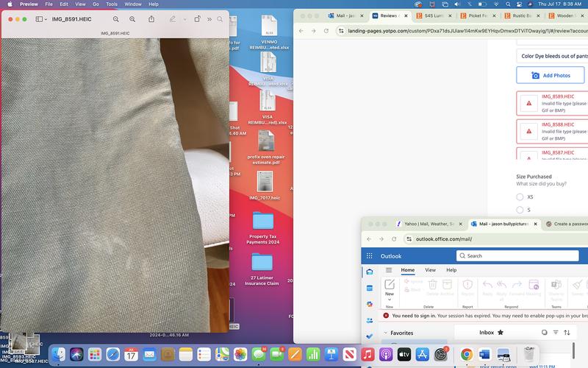
Task: Open the To Do checkmark in Outlook sidebar
Action: (370, 336)
